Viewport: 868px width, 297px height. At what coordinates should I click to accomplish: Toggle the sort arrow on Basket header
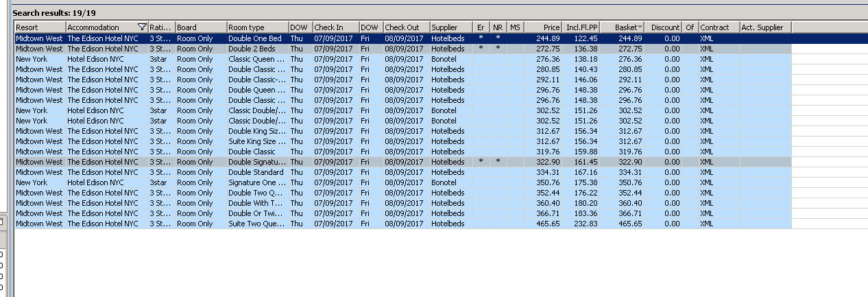click(640, 27)
